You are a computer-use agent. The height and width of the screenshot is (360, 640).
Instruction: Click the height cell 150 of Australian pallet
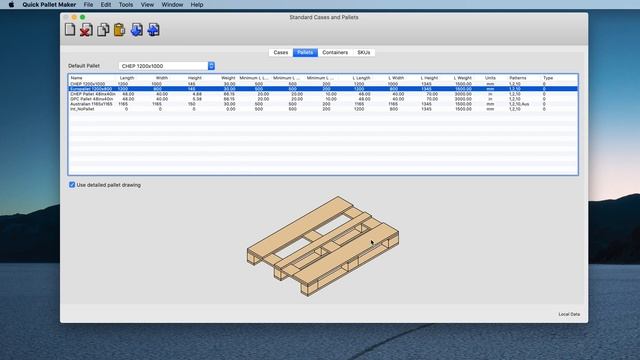191,104
